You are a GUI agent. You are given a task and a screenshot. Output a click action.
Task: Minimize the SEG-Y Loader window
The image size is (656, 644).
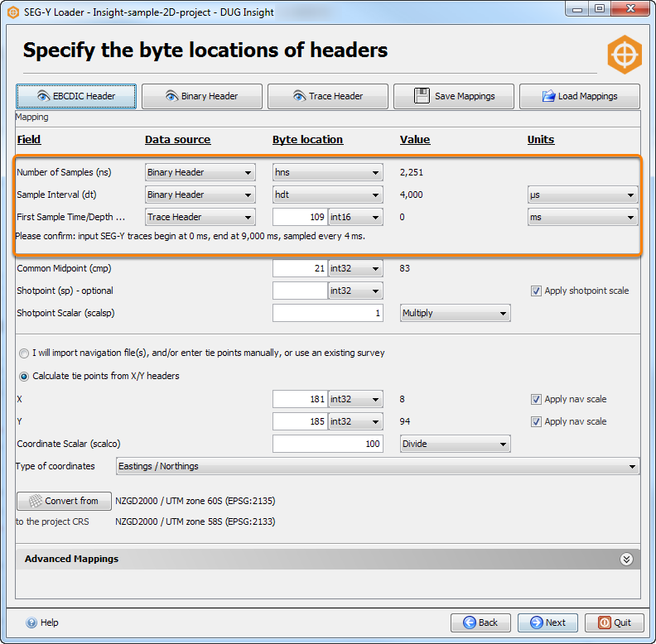pos(577,9)
